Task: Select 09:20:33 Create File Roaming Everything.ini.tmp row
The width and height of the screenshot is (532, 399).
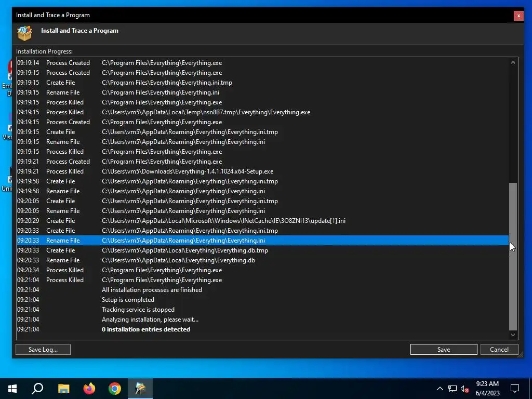Action: [262, 230]
